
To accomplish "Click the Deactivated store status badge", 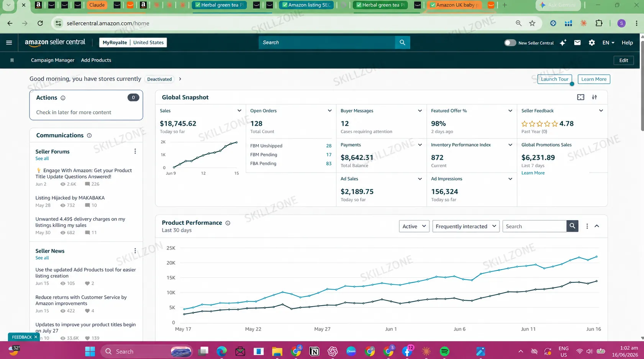I will pos(159,79).
